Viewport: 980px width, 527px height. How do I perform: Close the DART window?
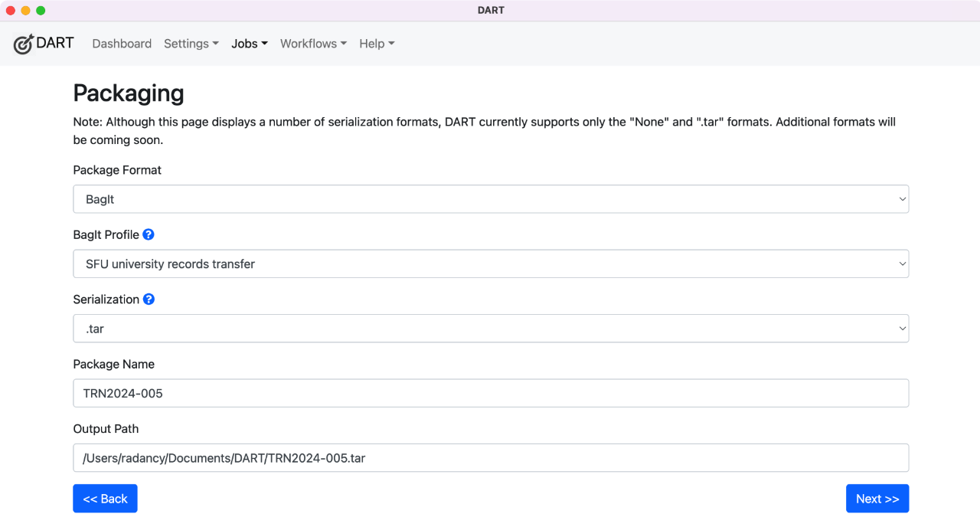[x=11, y=11]
